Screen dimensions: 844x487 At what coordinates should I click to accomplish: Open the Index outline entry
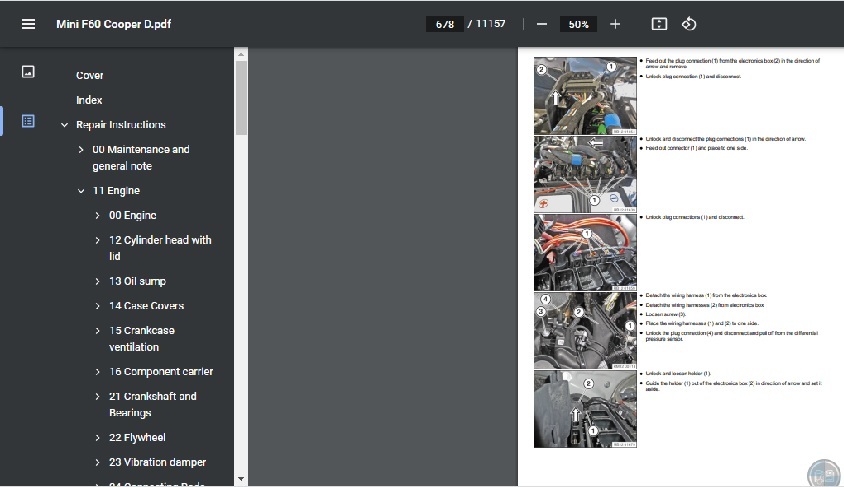coord(89,100)
